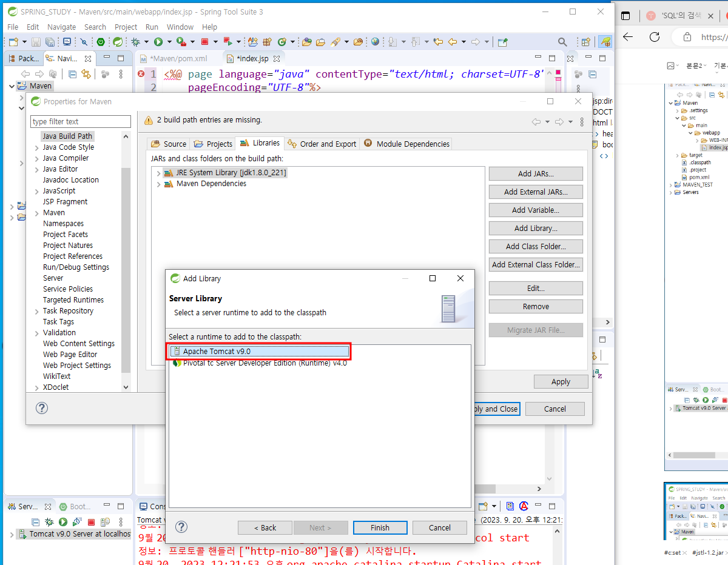Click help icon in Properties for Maven dialog

42,408
